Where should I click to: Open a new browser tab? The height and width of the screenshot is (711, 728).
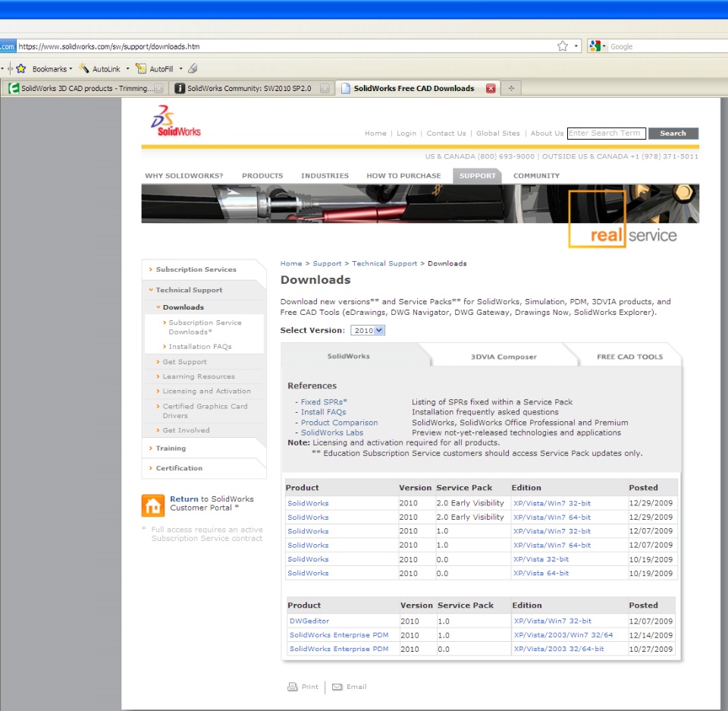click(511, 88)
